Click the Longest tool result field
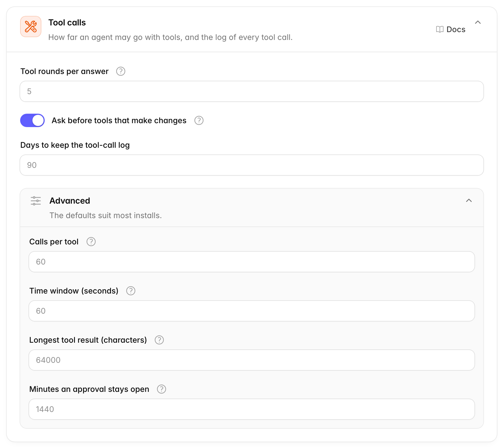Image resolution: width=503 pixels, height=448 pixels. tap(252, 360)
